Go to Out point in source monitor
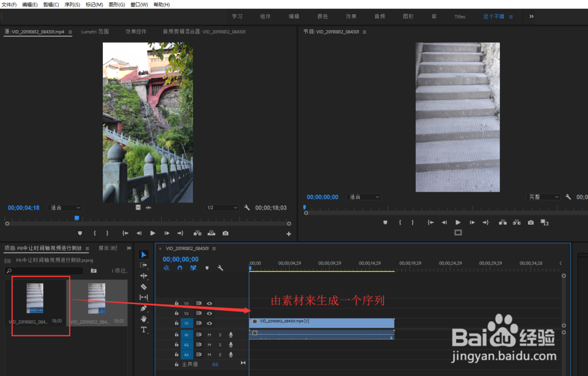Screen dimensions: 588x376 pyautogui.click(x=181, y=233)
